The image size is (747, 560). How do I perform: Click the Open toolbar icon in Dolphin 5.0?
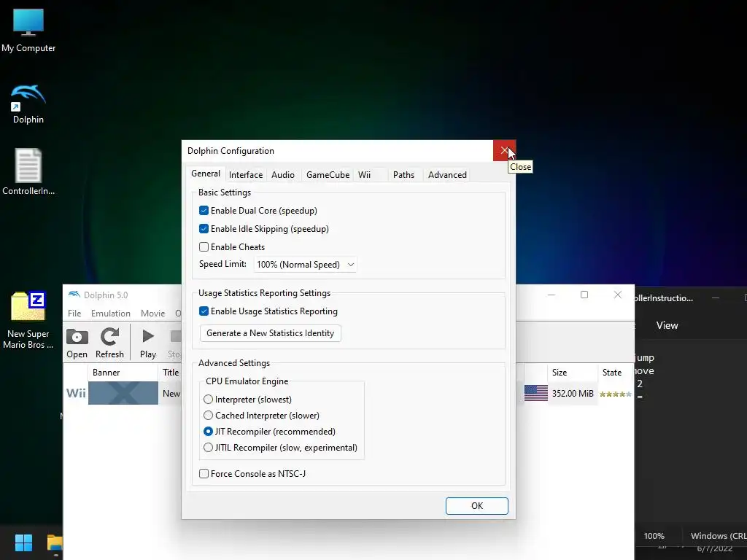(77, 343)
